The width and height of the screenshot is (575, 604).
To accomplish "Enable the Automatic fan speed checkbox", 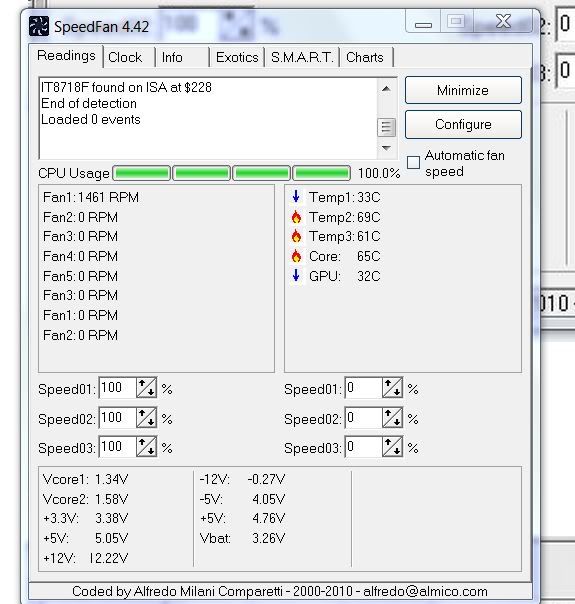I will click(x=413, y=163).
